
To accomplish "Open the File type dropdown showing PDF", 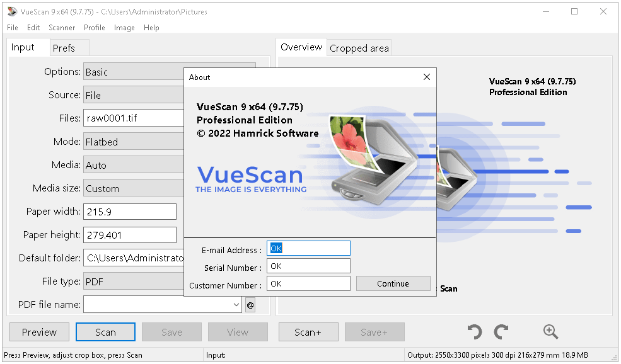I will (134, 282).
